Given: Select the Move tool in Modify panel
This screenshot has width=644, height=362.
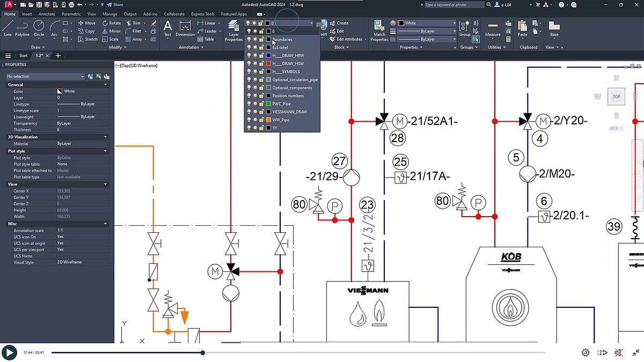Looking at the screenshot, I should (x=86, y=23).
